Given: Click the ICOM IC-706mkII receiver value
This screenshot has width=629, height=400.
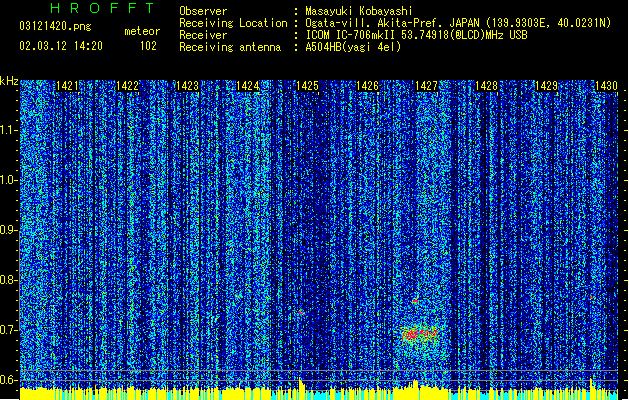Looking at the screenshot, I should [x=416, y=35].
